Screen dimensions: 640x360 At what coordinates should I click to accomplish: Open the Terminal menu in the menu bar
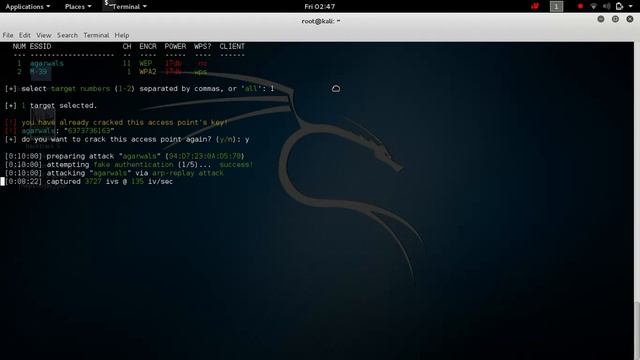tap(96, 35)
